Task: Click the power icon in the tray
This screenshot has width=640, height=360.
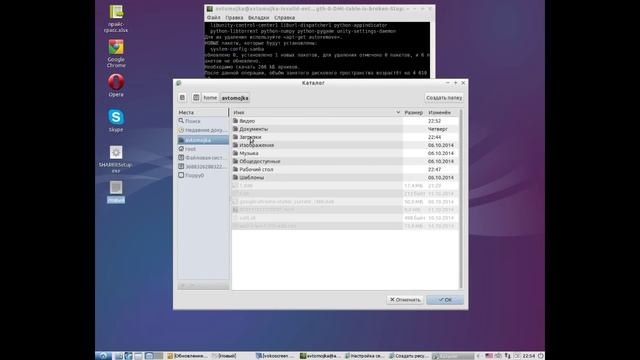Action: click(540, 356)
